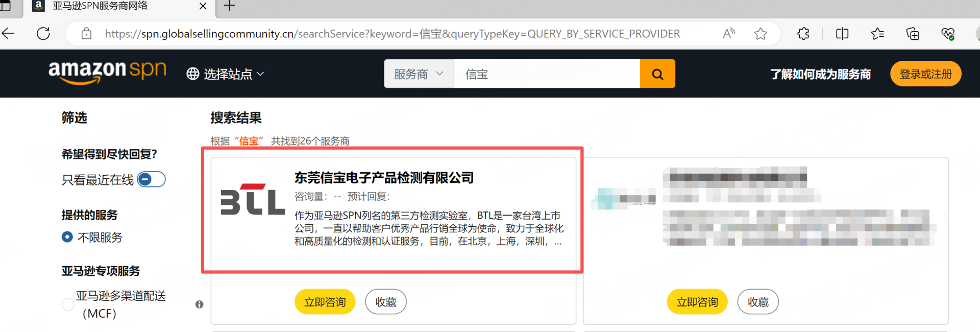Screen dimensions: 980x332
Task: Click the address bar URL
Action: pos(392,34)
